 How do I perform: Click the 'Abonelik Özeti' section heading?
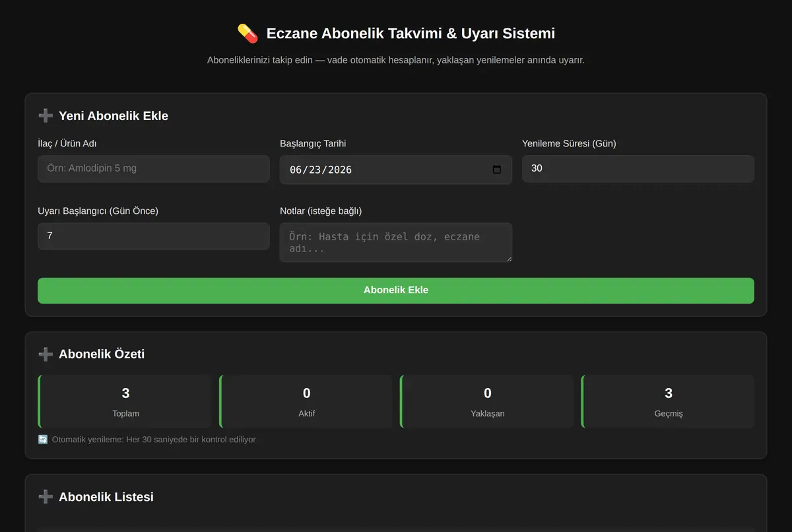point(102,354)
